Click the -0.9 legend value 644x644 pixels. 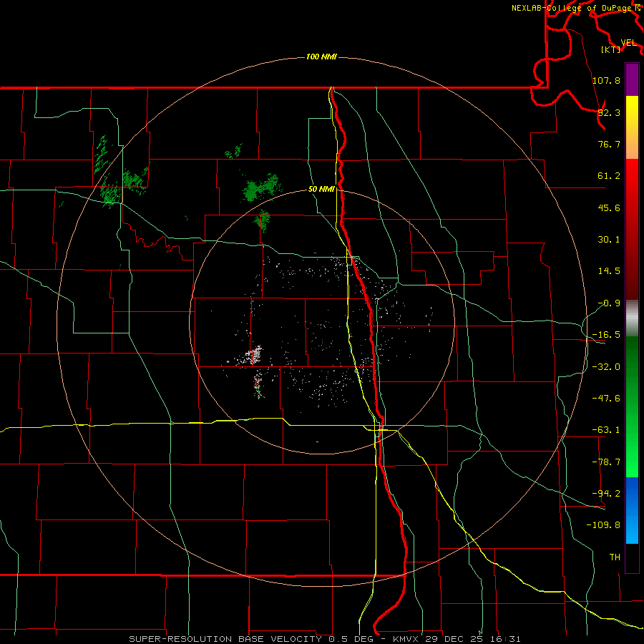coord(609,303)
